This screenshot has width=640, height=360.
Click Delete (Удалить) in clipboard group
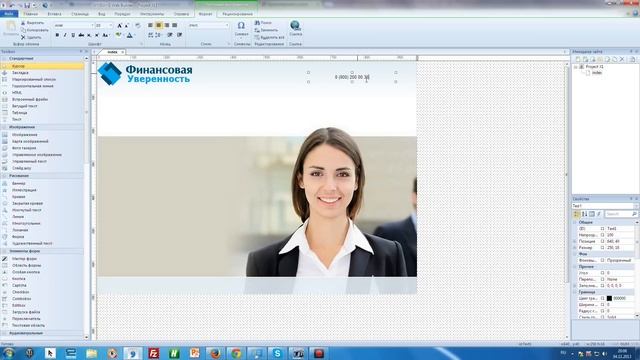(31, 38)
